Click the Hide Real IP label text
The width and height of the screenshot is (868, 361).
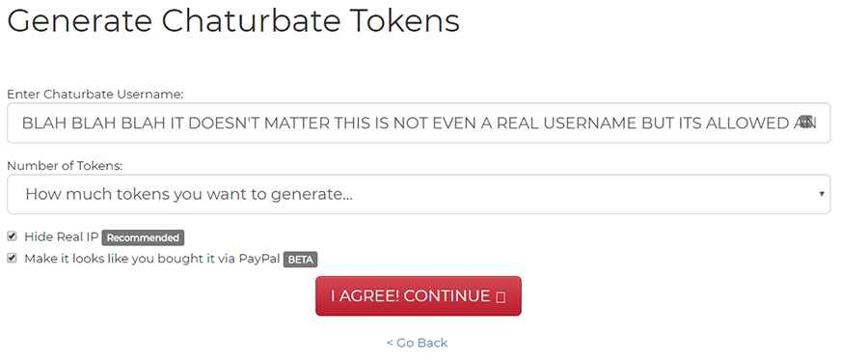coord(62,237)
